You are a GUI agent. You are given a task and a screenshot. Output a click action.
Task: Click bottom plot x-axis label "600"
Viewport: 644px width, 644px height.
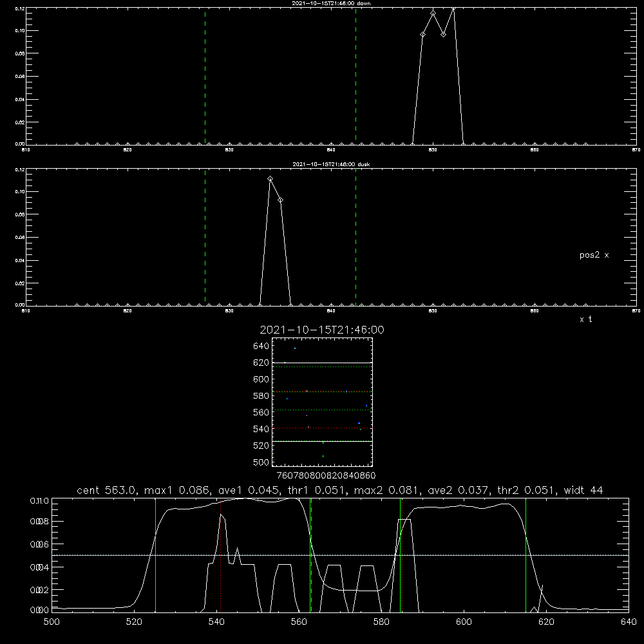[464, 622]
